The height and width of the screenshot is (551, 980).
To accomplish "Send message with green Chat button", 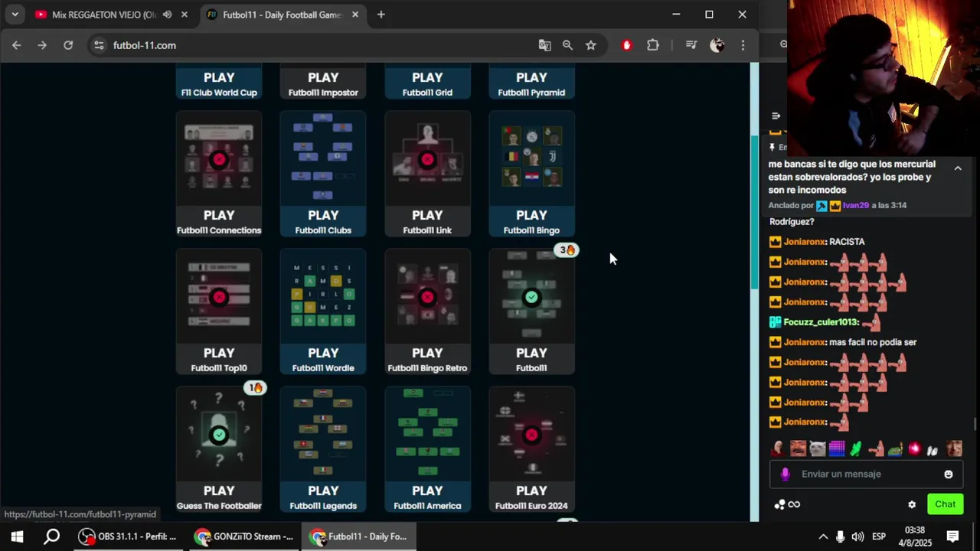I will click(945, 504).
